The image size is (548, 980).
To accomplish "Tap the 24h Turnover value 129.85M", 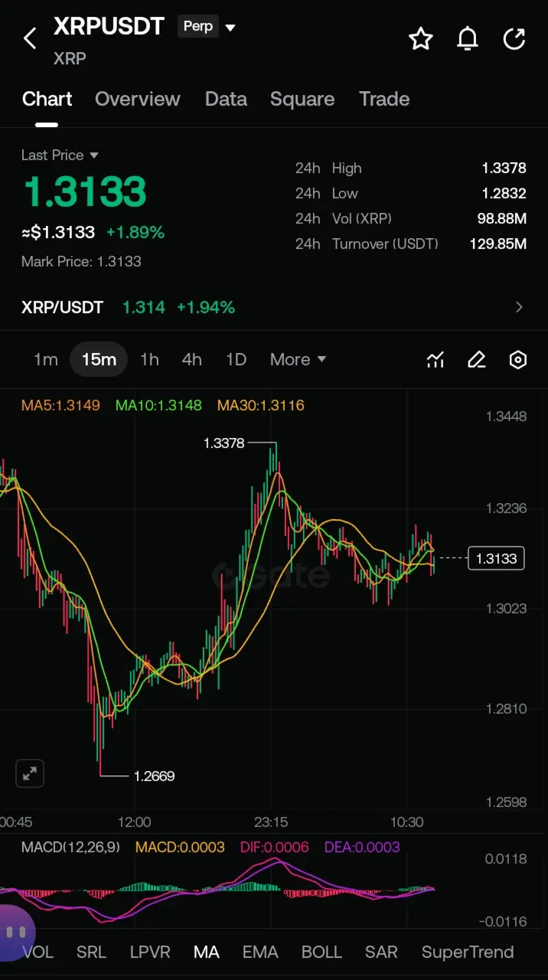I will tap(498, 244).
